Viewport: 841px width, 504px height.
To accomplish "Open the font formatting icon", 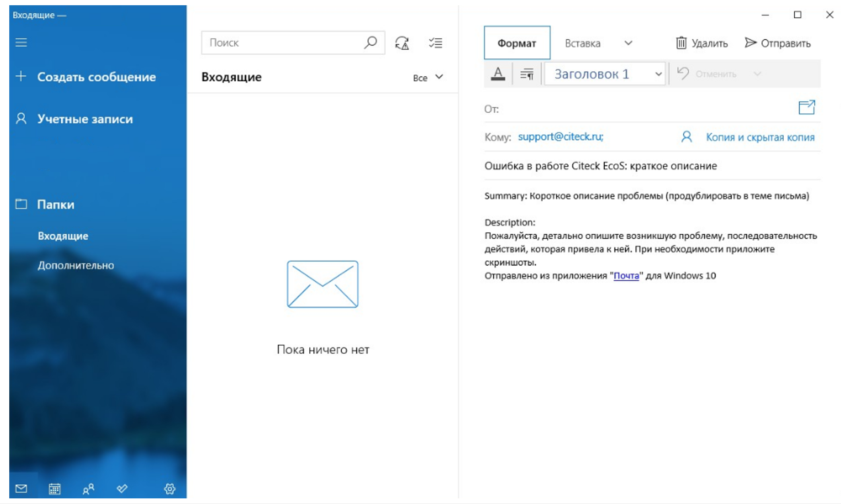I will [x=498, y=74].
